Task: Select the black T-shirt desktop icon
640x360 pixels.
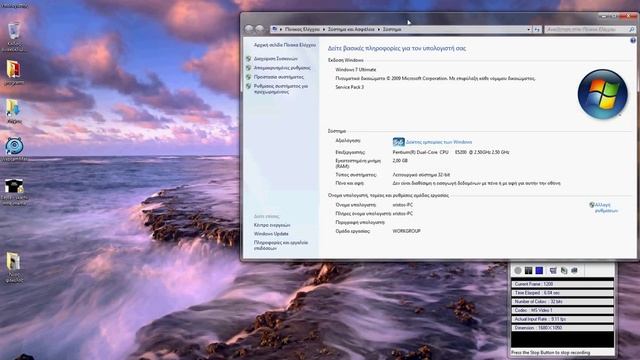Action: [x=14, y=186]
